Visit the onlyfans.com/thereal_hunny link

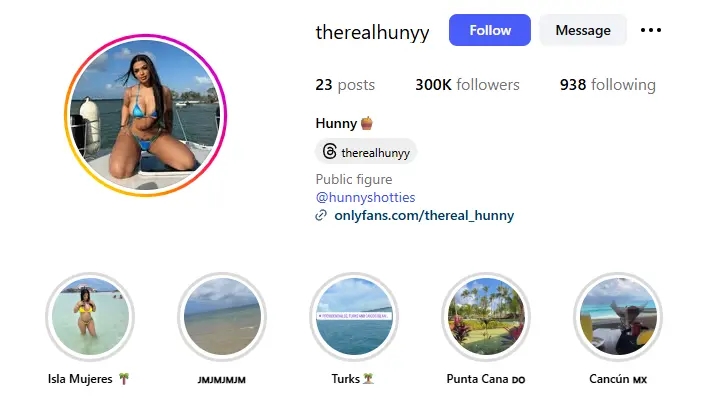(x=424, y=215)
